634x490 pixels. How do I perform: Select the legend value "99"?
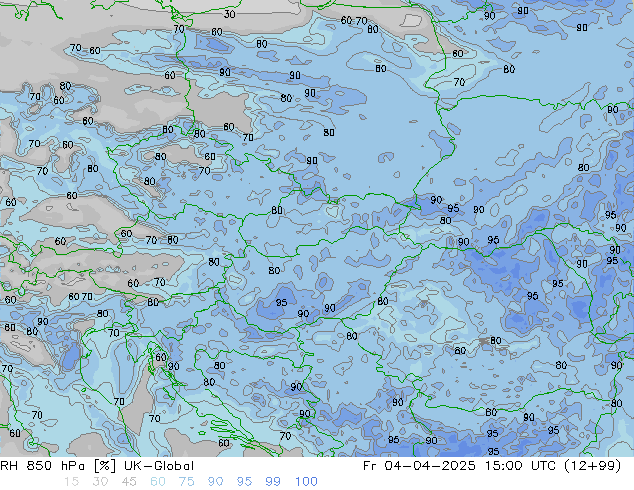pos(273,482)
